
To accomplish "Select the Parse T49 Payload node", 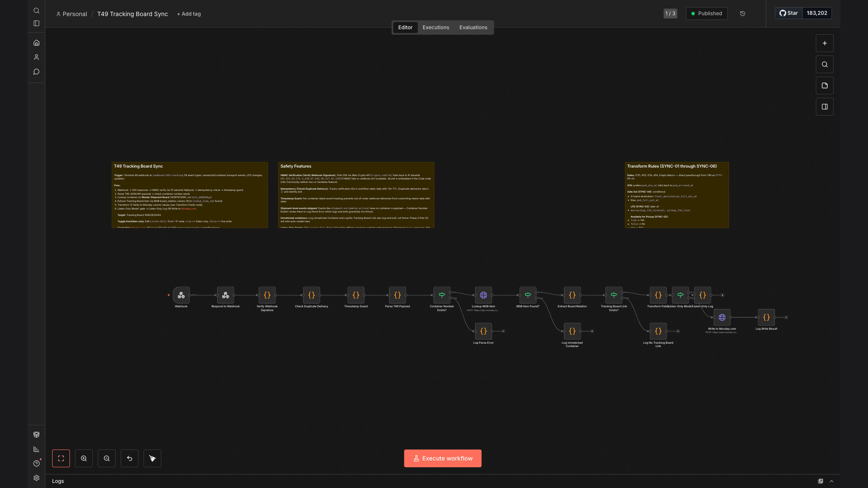I will coord(397,295).
